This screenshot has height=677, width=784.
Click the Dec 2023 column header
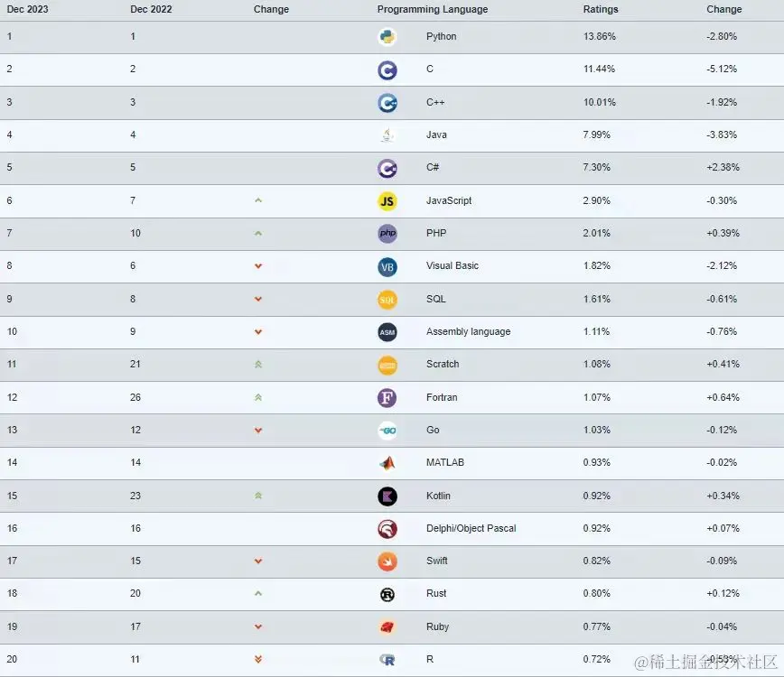click(x=27, y=9)
